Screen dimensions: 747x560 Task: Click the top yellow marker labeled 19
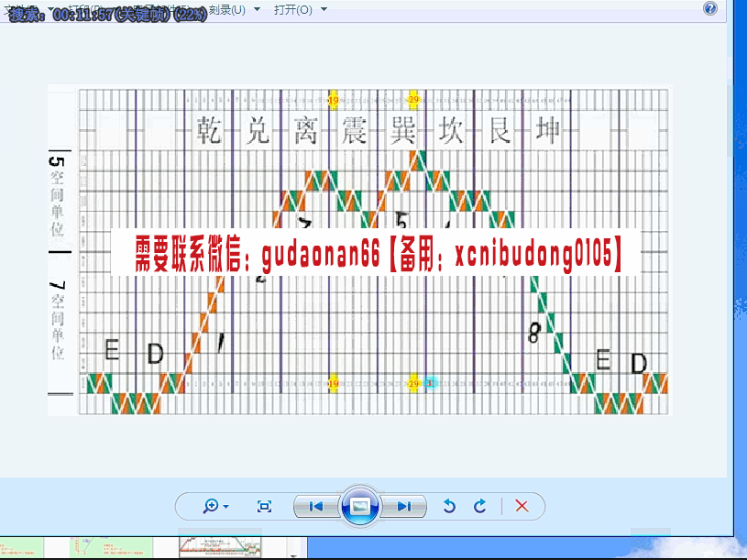point(333,99)
